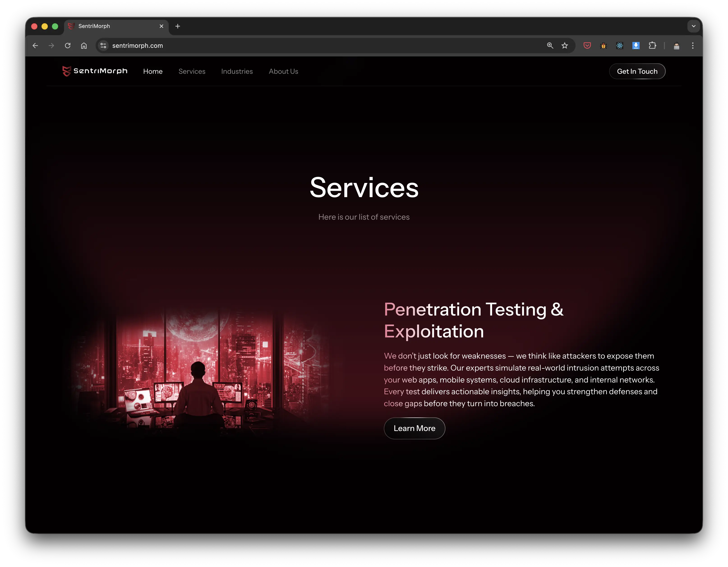Open the Pocket extension icon
Screen dimensions: 728x567
(587, 46)
